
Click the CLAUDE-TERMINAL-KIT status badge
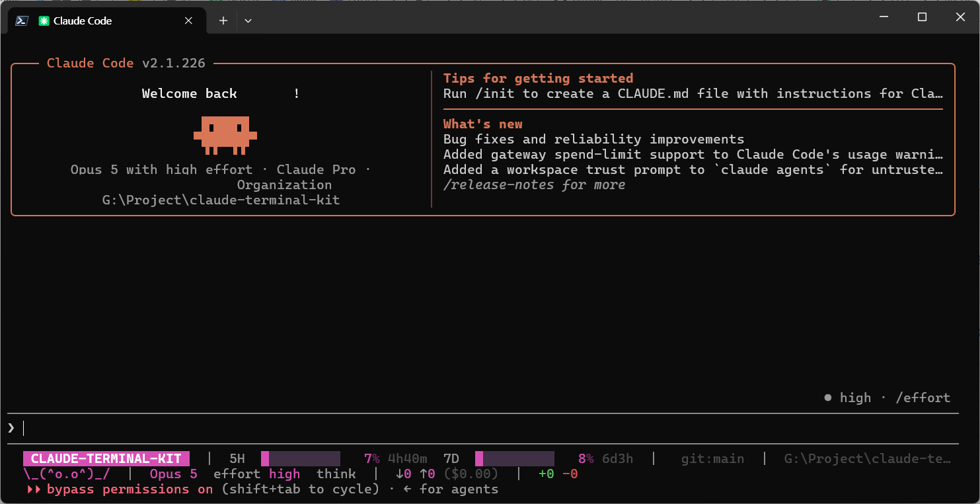106,458
